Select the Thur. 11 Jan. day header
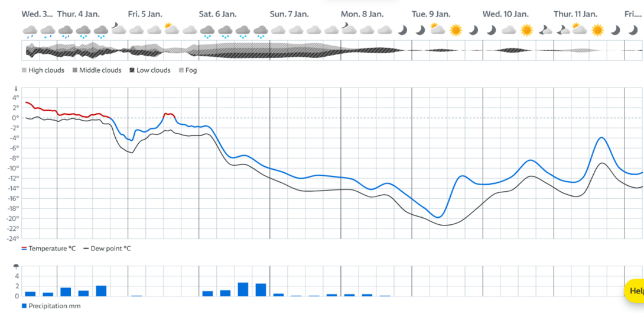Screen dimensions: 644x313 click(575, 14)
